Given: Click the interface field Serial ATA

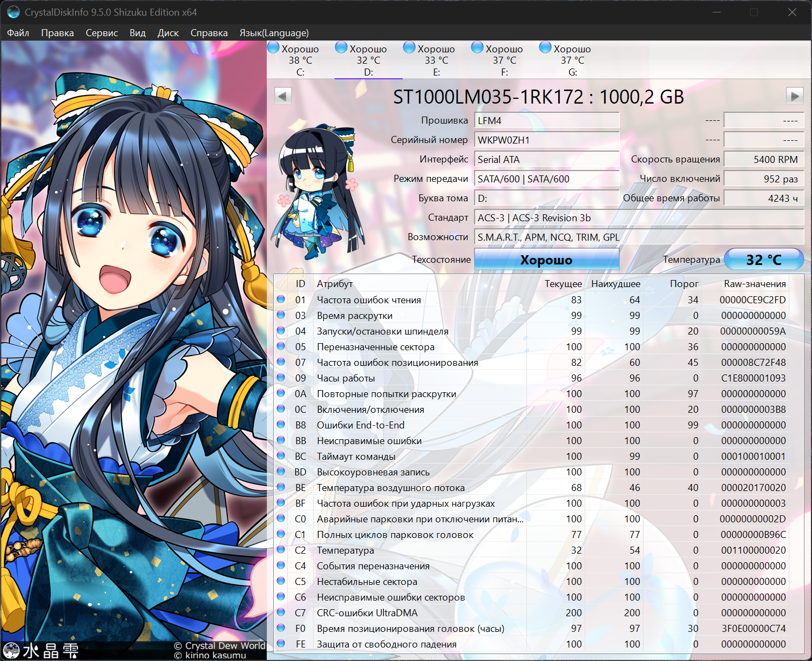Looking at the screenshot, I should click(x=546, y=160).
